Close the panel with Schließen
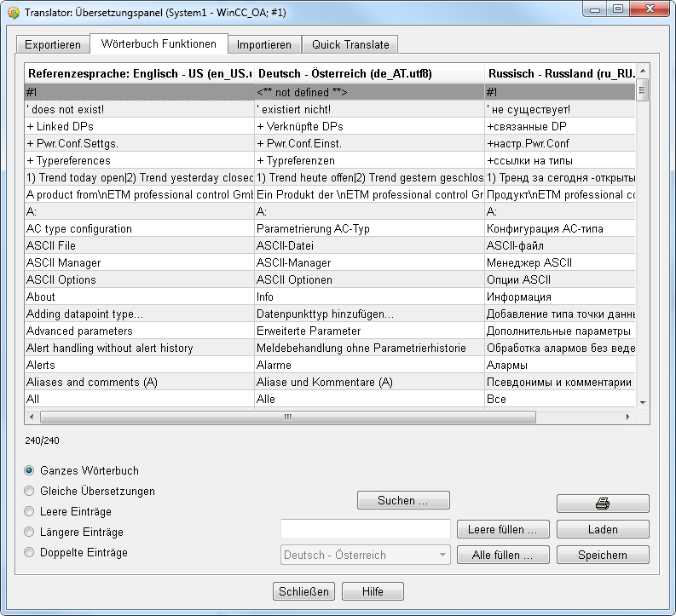676x616 pixels. (304, 591)
